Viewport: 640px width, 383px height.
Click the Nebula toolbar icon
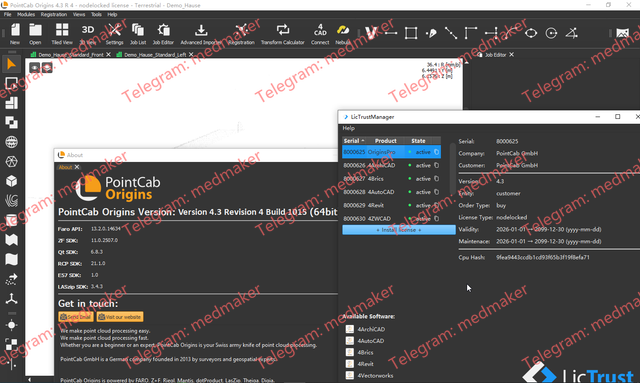point(343,33)
